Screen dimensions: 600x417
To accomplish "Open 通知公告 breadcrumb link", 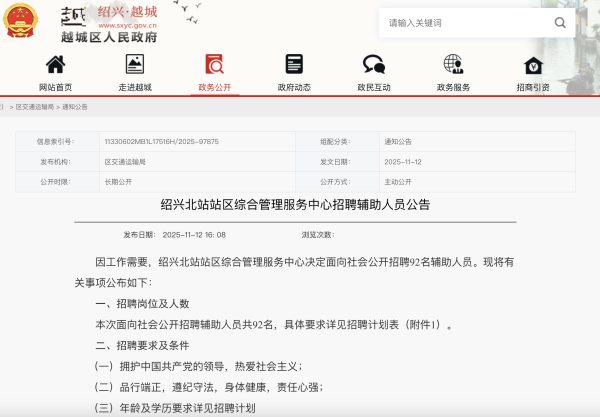I will click(75, 106).
